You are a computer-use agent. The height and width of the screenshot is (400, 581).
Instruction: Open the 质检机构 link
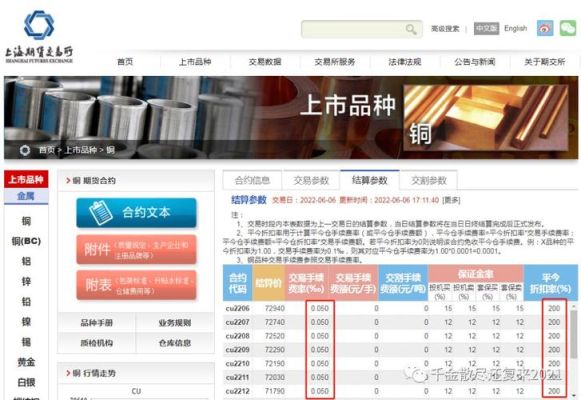[97, 343]
